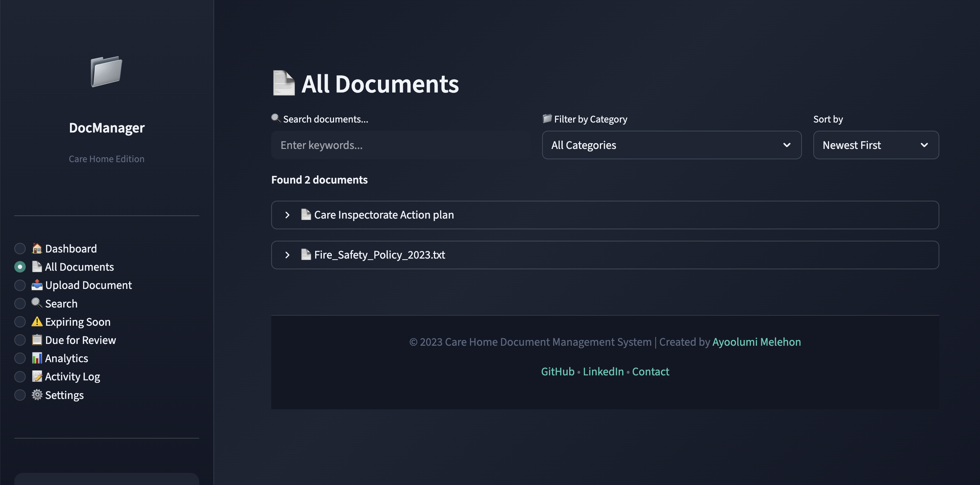980x485 pixels.
Task: Click the Found 2 documents text
Action: pos(319,180)
